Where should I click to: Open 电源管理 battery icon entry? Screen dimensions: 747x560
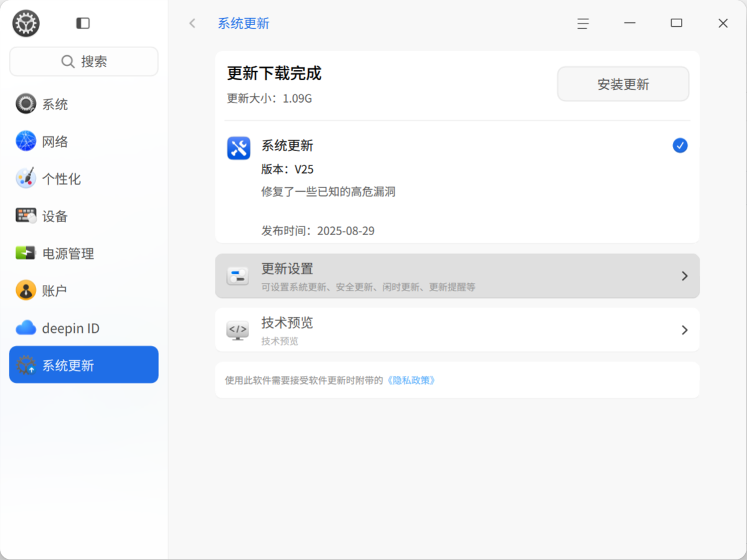click(x=26, y=253)
